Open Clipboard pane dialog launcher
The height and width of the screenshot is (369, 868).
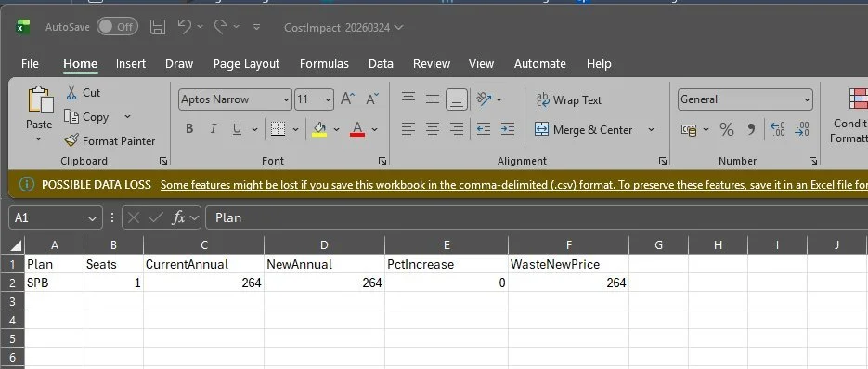(x=163, y=161)
